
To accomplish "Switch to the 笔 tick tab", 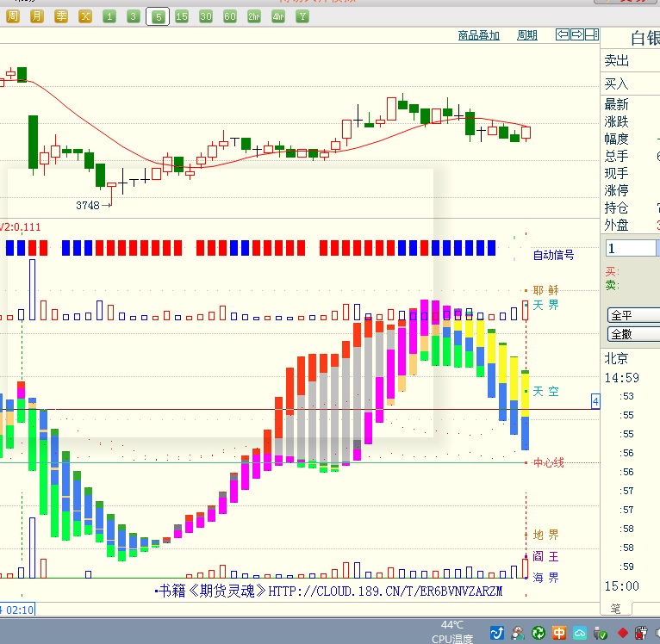I will pyautogui.click(x=615, y=609).
